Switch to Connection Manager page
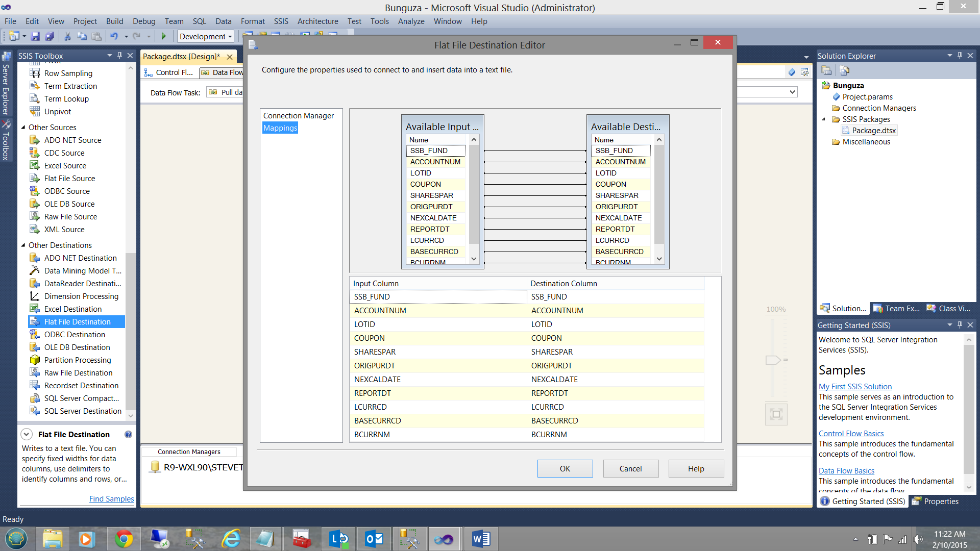Viewport: 980px width, 551px height. 298,116
